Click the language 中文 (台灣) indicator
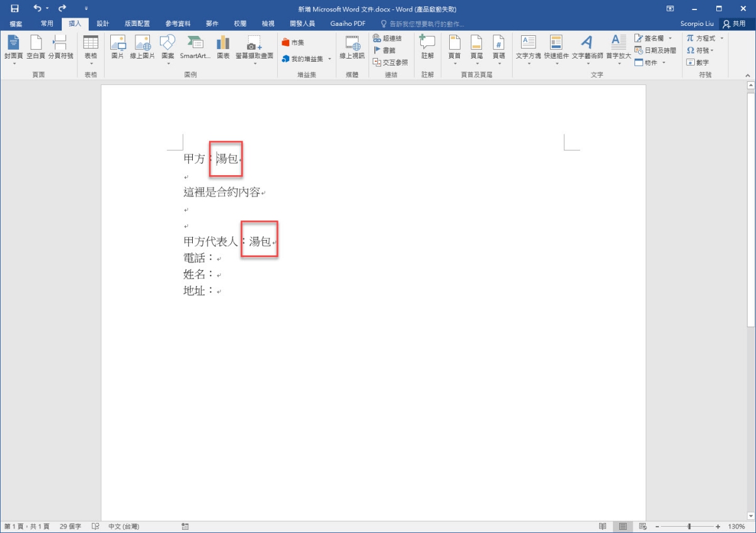The height and width of the screenshot is (533, 756). [123, 527]
